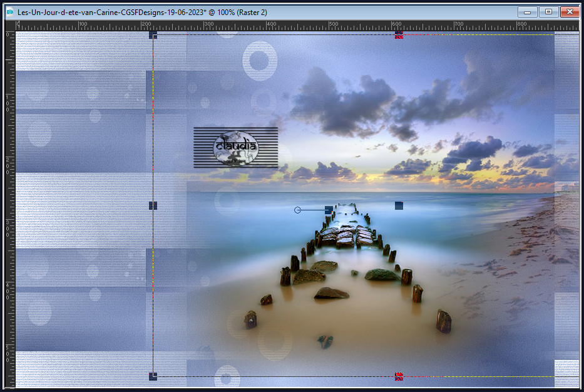Select the left-middle selection handle
This screenshot has width=584, height=392.
pos(153,205)
